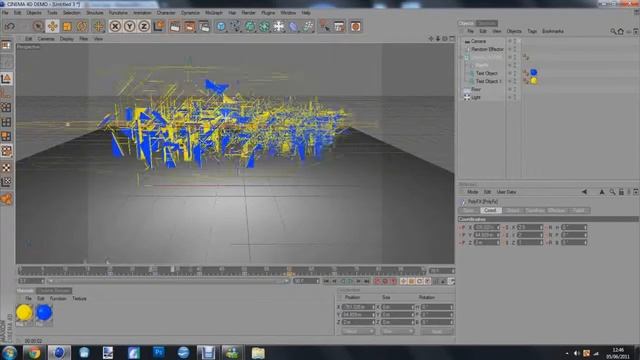Select Camera in the object tree
Viewport: 640px width, 360px height.
478,41
